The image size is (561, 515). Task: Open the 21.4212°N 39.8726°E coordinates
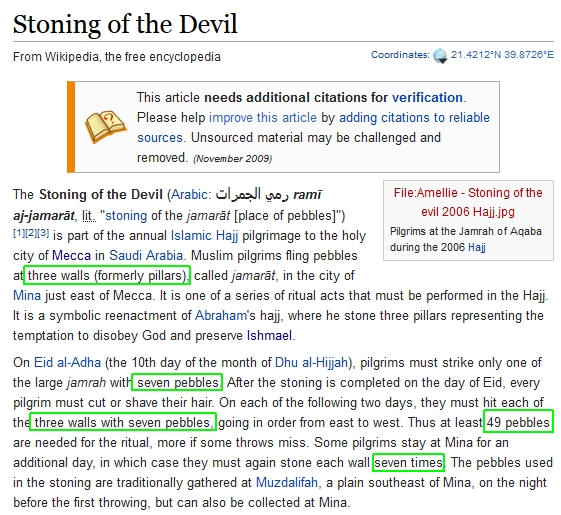click(502, 55)
